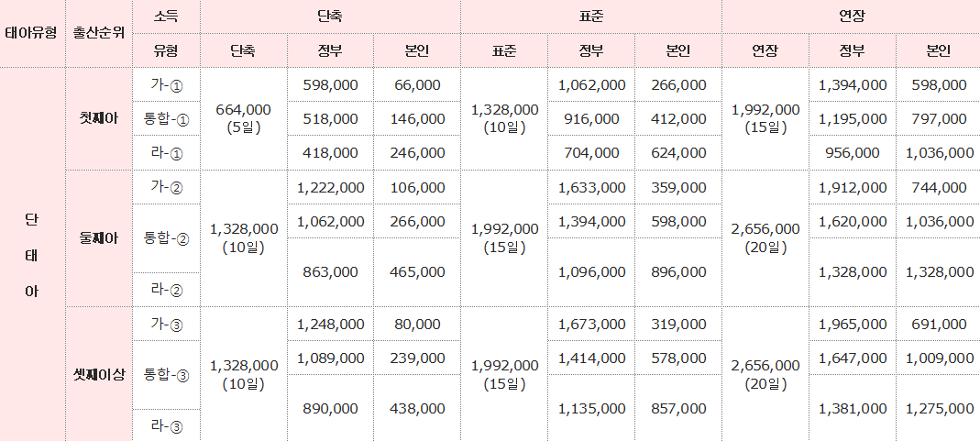Click the 셋째이상 row label
This screenshot has width=980, height=441.
pos(99,375)
